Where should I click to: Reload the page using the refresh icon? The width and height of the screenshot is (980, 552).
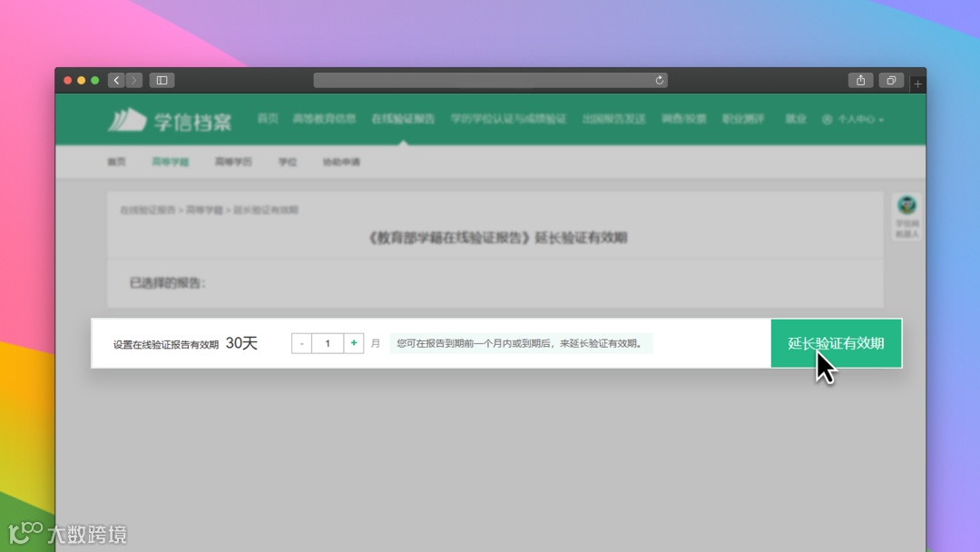(x=660, y=80)
